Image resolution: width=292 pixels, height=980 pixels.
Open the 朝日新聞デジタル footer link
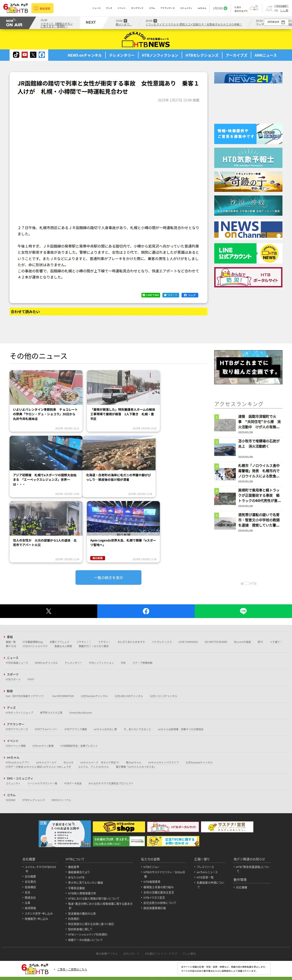pyautogui.click(x=107, y=954)
